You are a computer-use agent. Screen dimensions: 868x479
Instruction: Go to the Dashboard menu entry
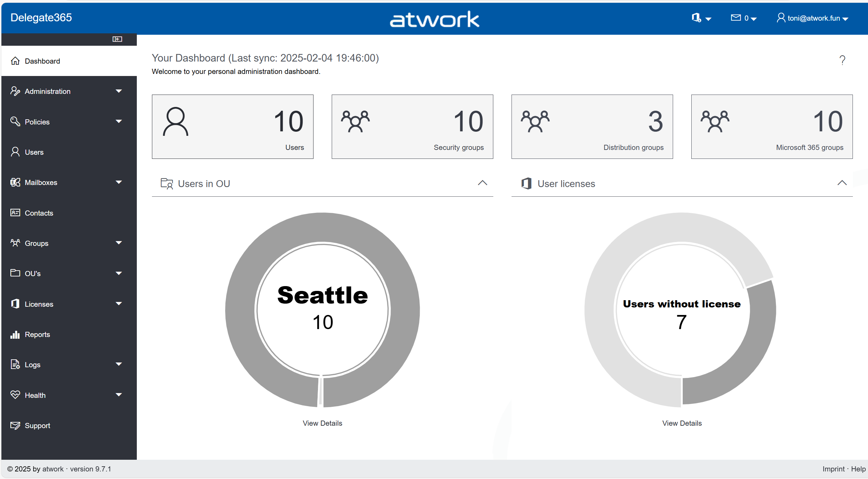click(42, 61)
